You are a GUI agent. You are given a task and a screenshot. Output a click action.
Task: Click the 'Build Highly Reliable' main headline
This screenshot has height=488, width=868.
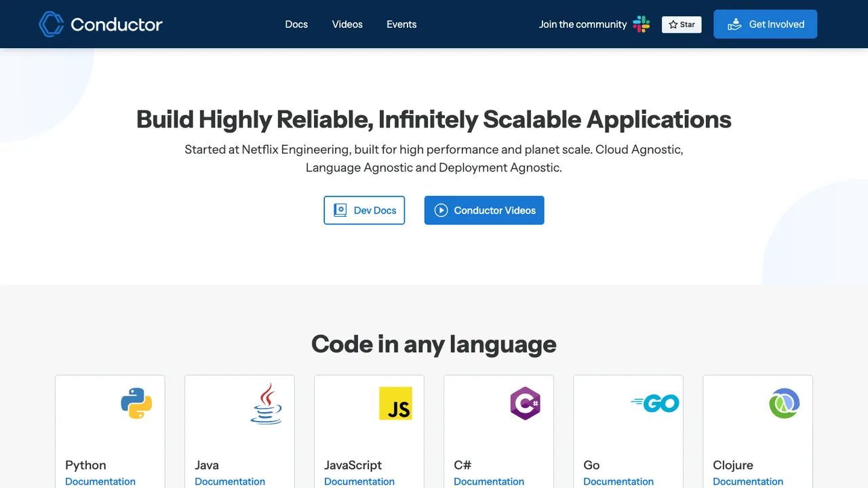434,119
